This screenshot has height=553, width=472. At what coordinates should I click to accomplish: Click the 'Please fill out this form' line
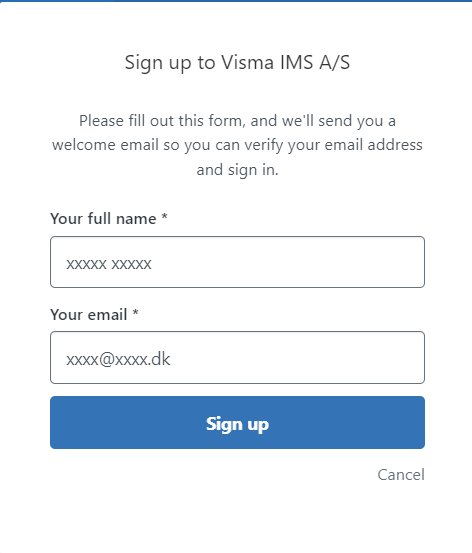[x=237, y=121]
